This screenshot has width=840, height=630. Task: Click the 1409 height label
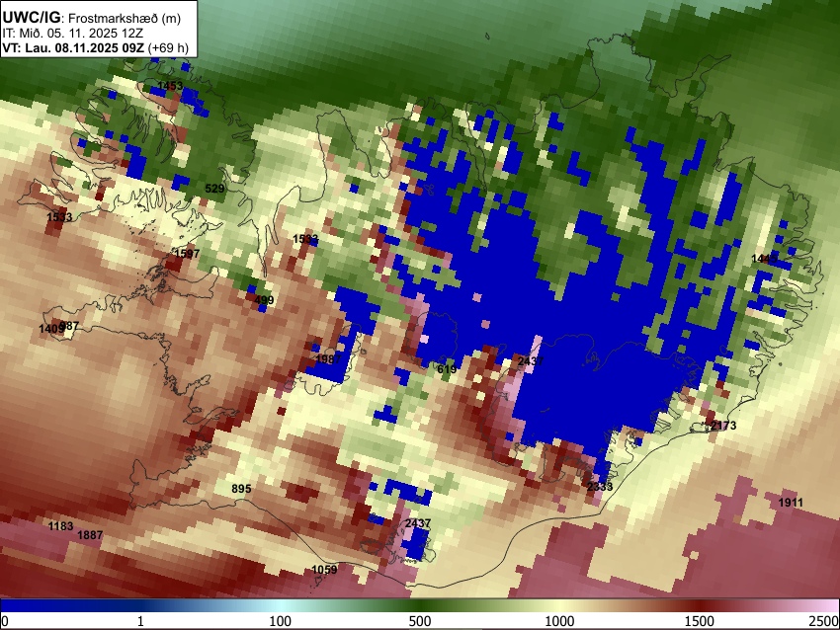pyautogui.click(x=49, y=329)
